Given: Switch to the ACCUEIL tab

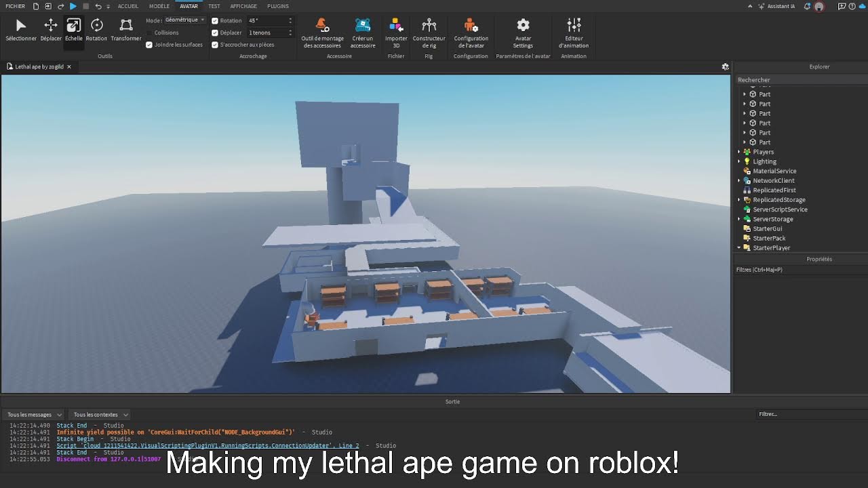Looking at the screenshot, I should coord(128,6).
